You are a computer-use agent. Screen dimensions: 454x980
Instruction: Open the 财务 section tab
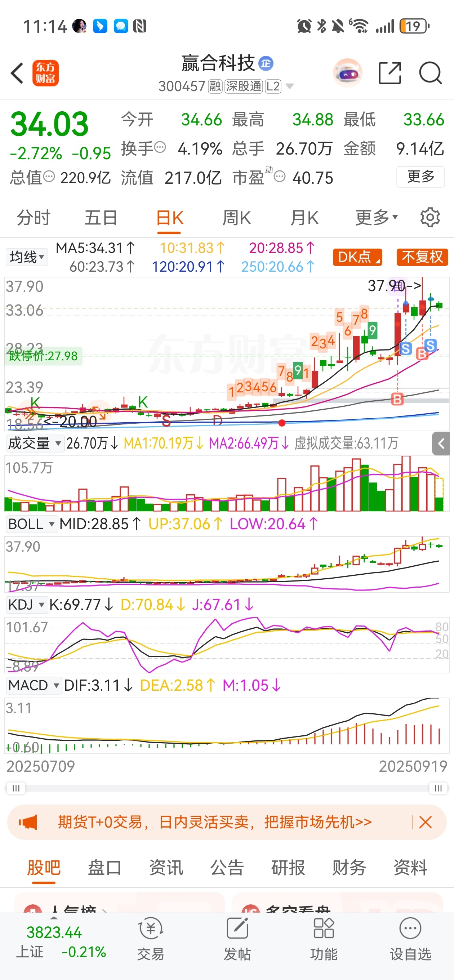[349, 868]
